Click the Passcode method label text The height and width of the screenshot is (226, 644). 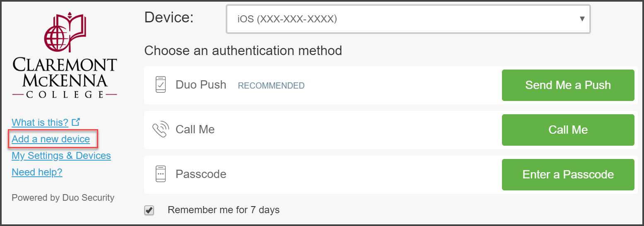click(201, 174)
